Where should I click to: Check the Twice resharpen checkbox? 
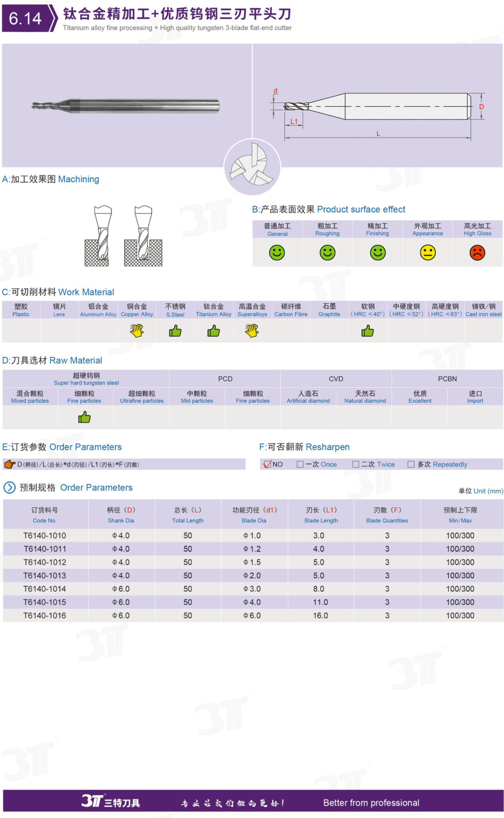[356, 464]
